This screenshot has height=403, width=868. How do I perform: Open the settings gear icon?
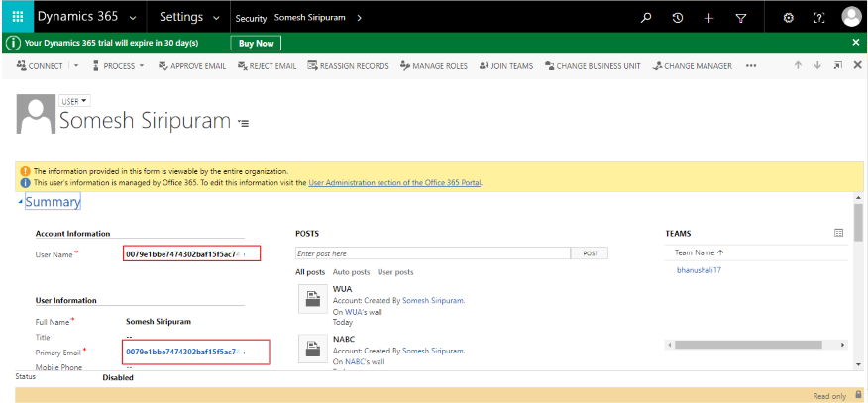(x=789, y=18)
